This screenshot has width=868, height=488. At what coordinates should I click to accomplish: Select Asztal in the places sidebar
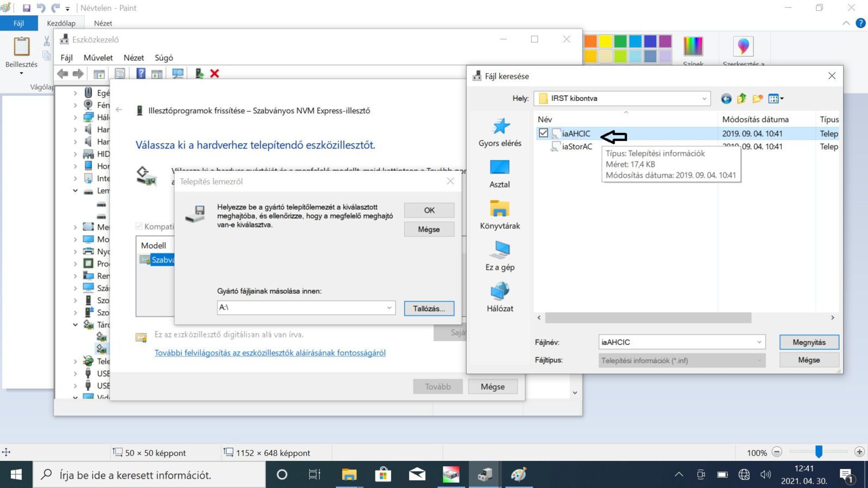click(500, 174)
